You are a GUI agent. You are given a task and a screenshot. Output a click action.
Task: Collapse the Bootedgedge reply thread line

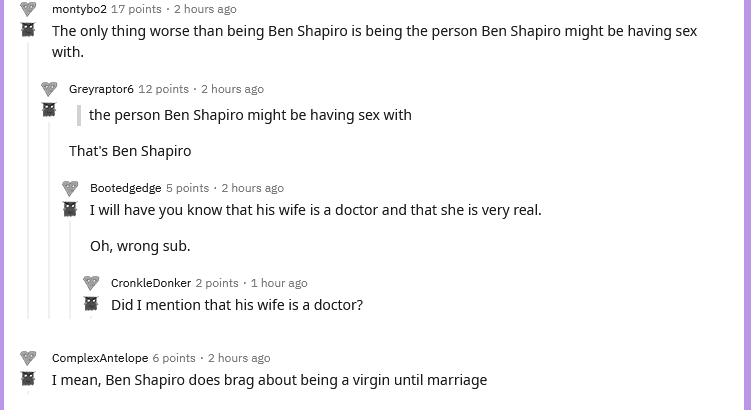[70, 270]
